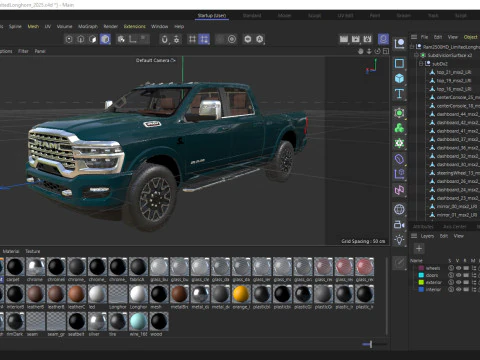Open Render View clapperboard icon
480x360 pixels.
tap(344, 39)
